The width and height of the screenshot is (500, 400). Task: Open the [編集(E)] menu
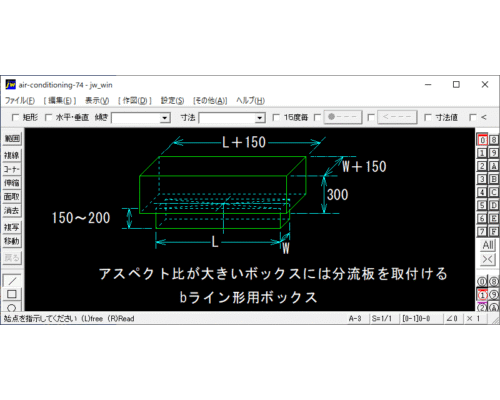point(60,101)
